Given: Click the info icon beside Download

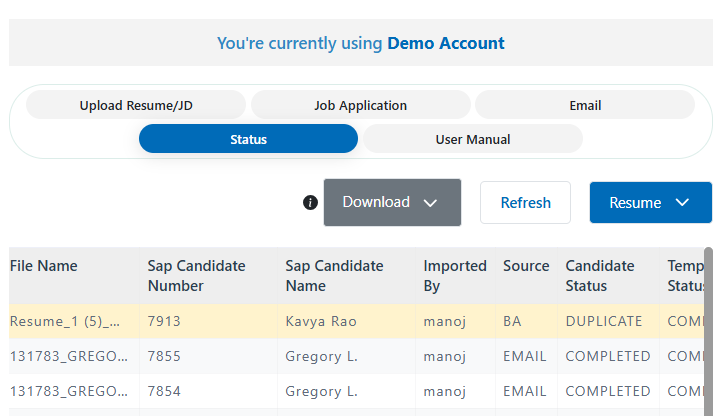Looking at the screenshot, I should pos(310,203).
